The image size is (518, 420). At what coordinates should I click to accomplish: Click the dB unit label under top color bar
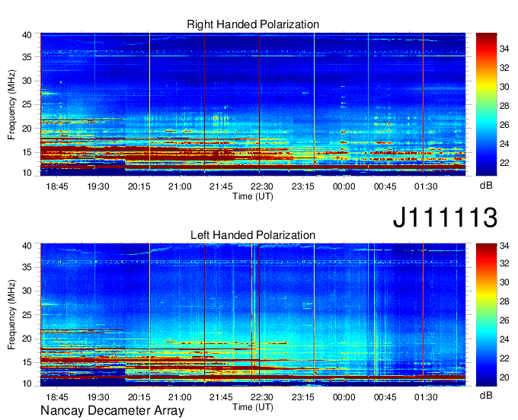click(x=486, y=186)
